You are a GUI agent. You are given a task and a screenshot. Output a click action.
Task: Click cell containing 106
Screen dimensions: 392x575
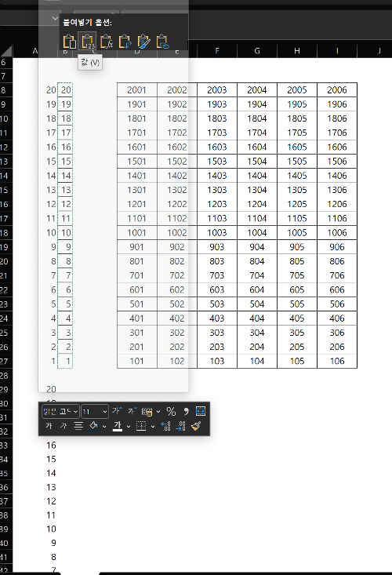(337, 361)
